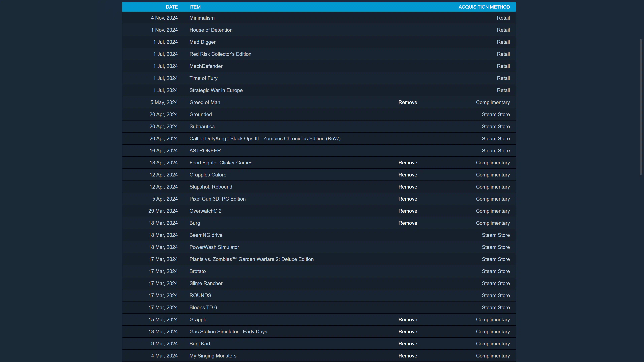The height and width of the screenshot is (362, 644).
Task: Click the 4 Mar, 2024 date
Action: coord(164,356)
